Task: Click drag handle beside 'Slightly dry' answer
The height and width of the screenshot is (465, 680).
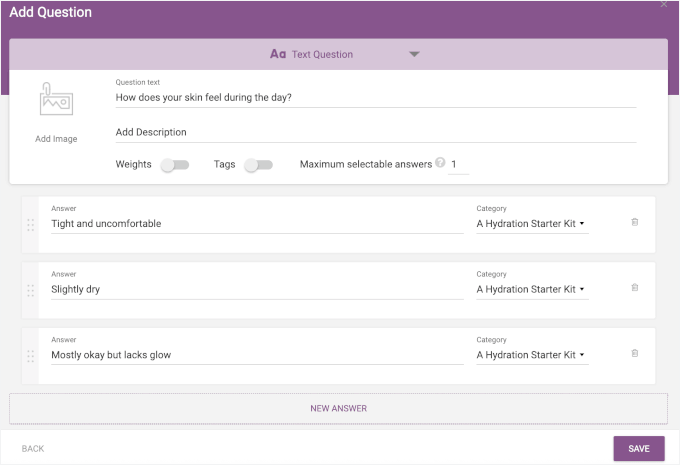Action: (x=30, y=290)
